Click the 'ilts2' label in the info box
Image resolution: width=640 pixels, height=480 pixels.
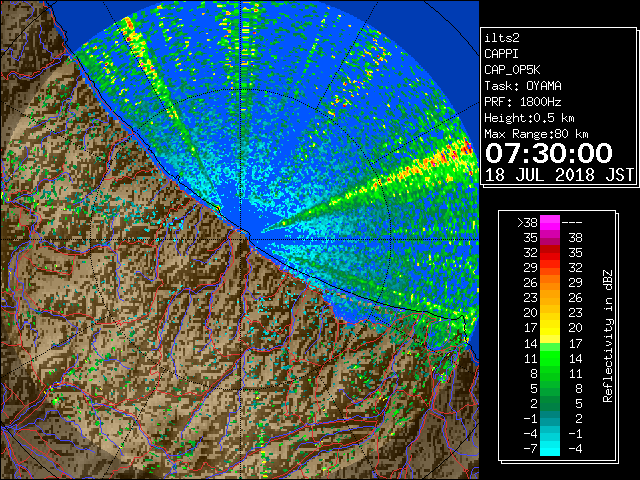tap(502, 38)
